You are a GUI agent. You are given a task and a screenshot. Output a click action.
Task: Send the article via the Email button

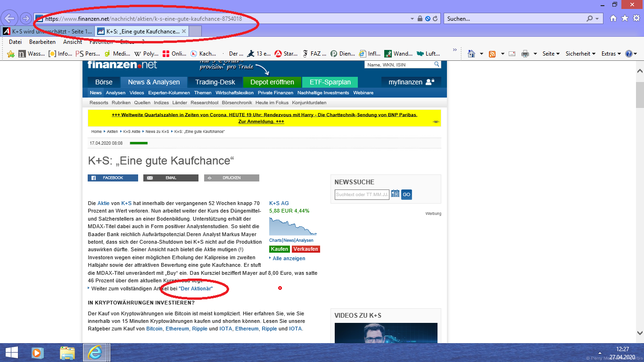pyautogui.click(x=171, y=178)
